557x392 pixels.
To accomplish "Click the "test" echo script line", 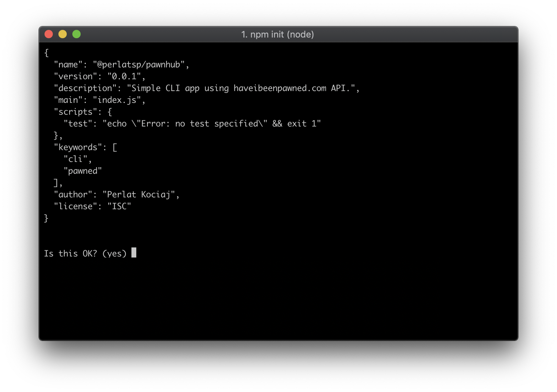I will (192, 124).
